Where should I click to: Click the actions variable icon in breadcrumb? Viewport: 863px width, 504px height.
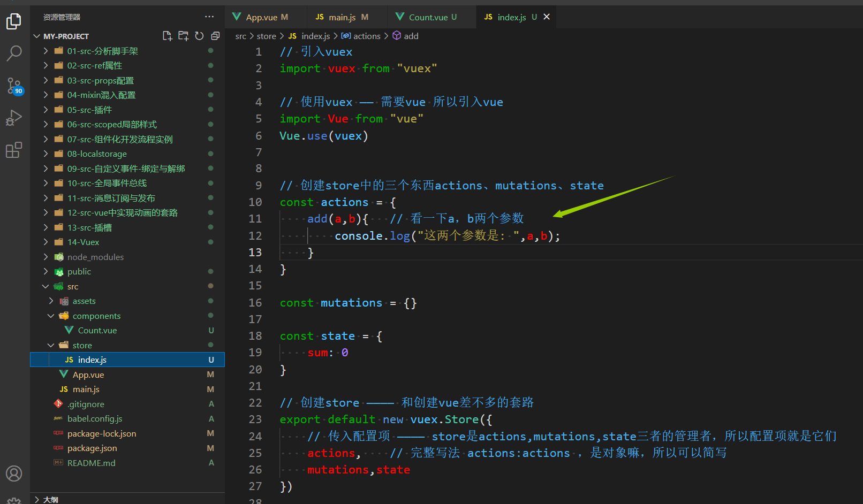point(346,36)
